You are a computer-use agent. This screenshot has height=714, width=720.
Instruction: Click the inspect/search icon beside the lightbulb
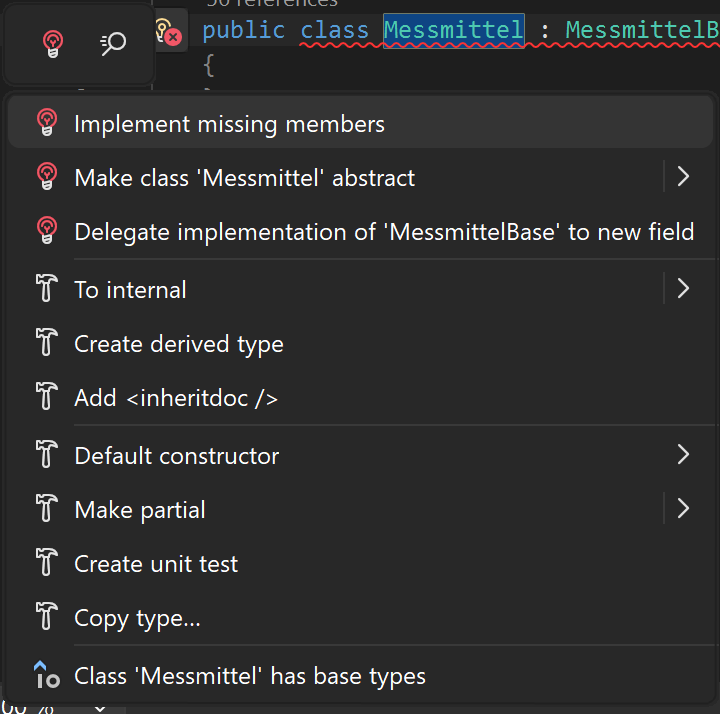113,44
